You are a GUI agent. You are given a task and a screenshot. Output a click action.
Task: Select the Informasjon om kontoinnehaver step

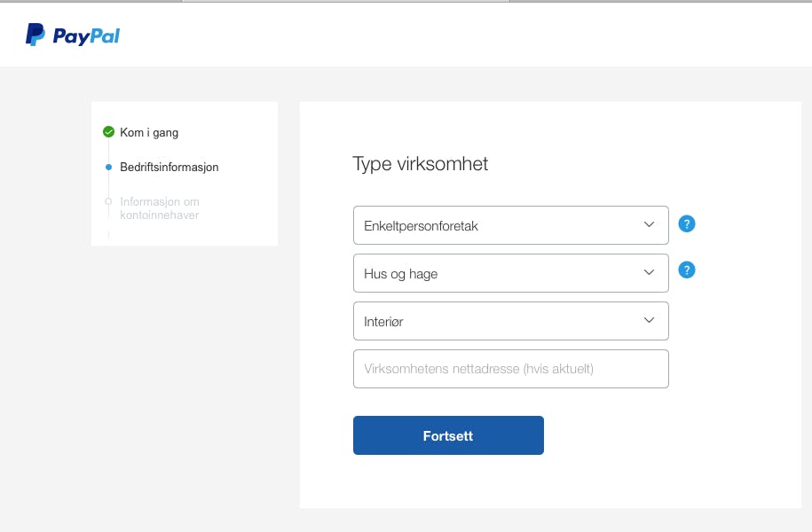pyautogui.click(x=160, y=208)
